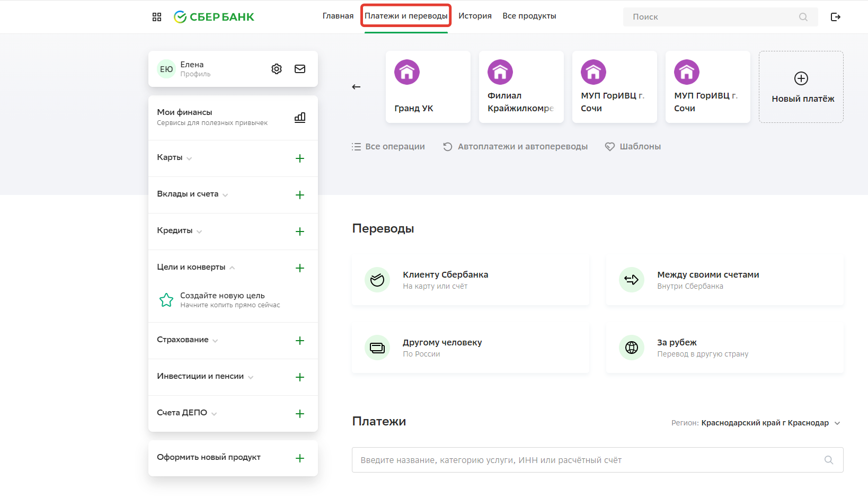The image size is (868, 498).
Task: Click the Гранд УК house icon
Action: pos(407,72)
